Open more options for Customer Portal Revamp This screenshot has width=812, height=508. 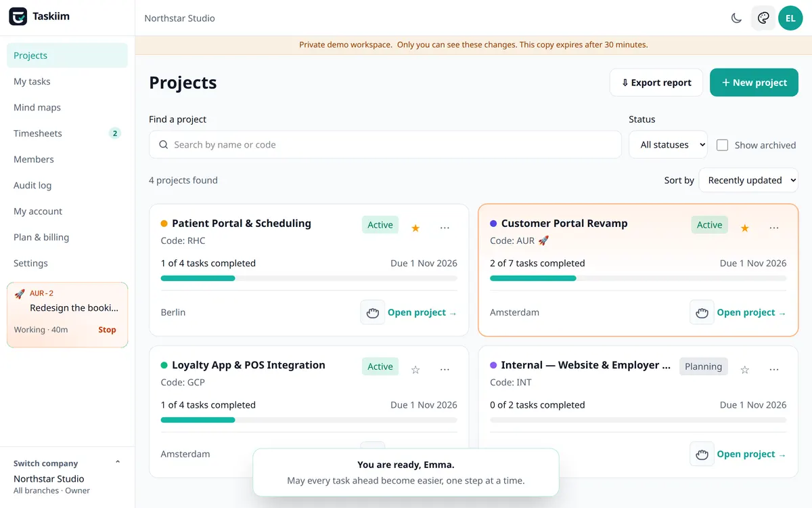click(x=774, y=228)
